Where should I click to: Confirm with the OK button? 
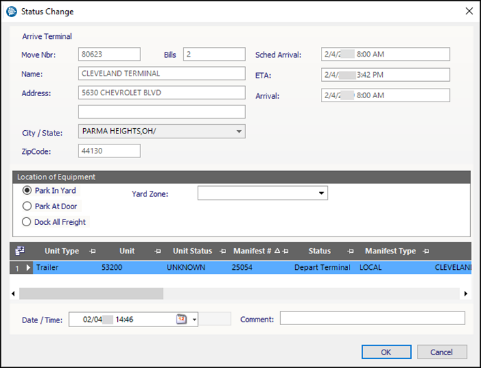coord(386,352)
